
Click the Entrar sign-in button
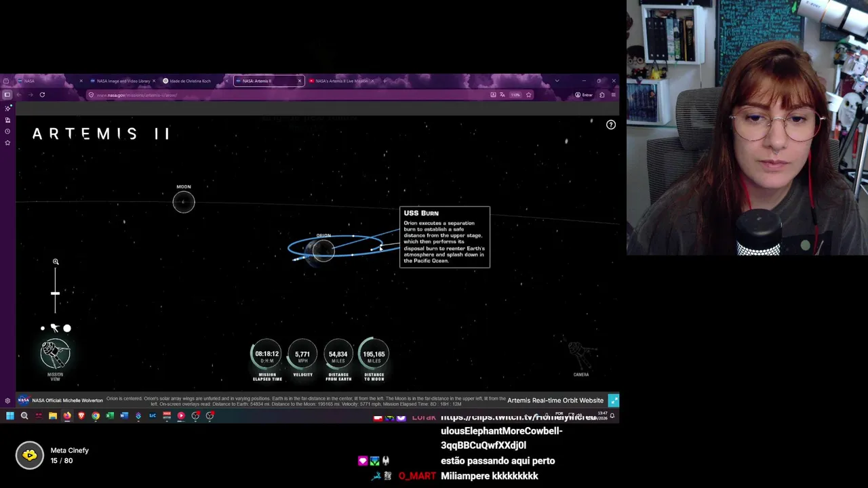583,95
